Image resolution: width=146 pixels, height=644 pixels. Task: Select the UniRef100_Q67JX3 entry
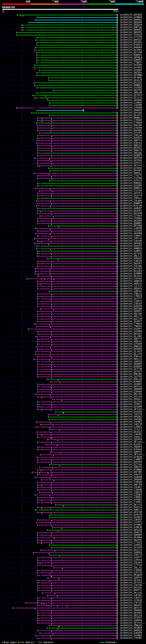pos(131,505)
